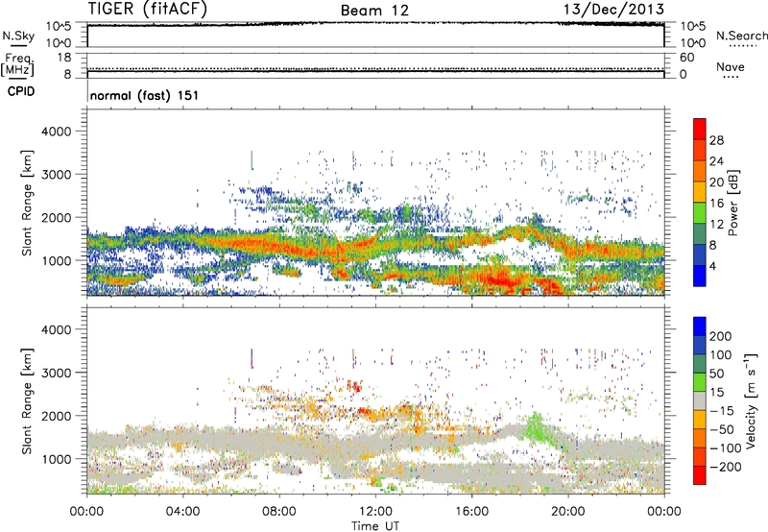The image size is (768, 532).
Task: Select the 4000 tick in the power panel
Action: [57, 132]
